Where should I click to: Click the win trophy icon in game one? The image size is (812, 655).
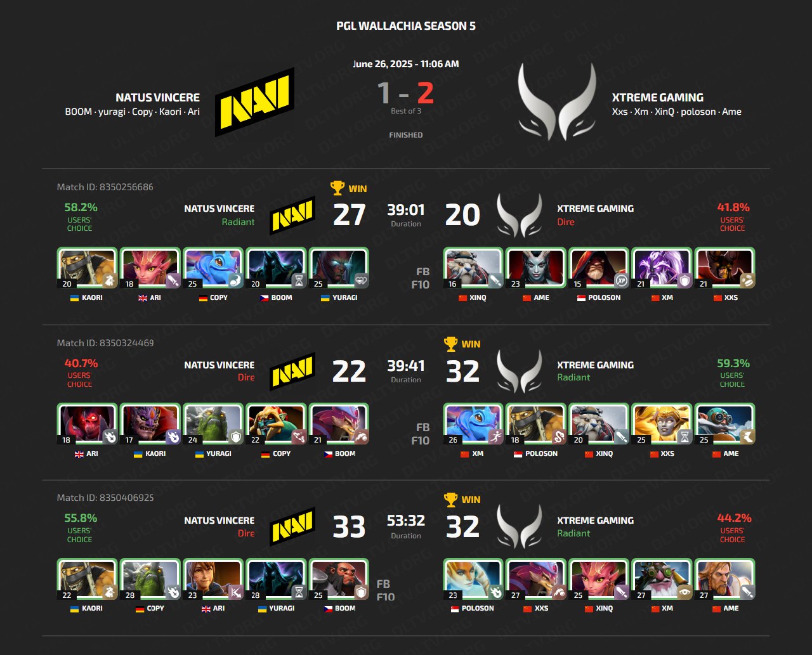click(x=337, y=188)
